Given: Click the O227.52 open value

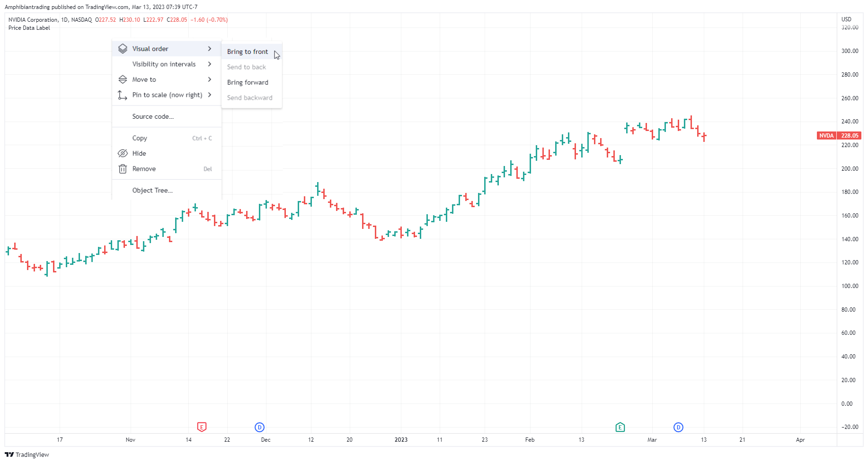Looking at the screenshot, I should [106, 20].
